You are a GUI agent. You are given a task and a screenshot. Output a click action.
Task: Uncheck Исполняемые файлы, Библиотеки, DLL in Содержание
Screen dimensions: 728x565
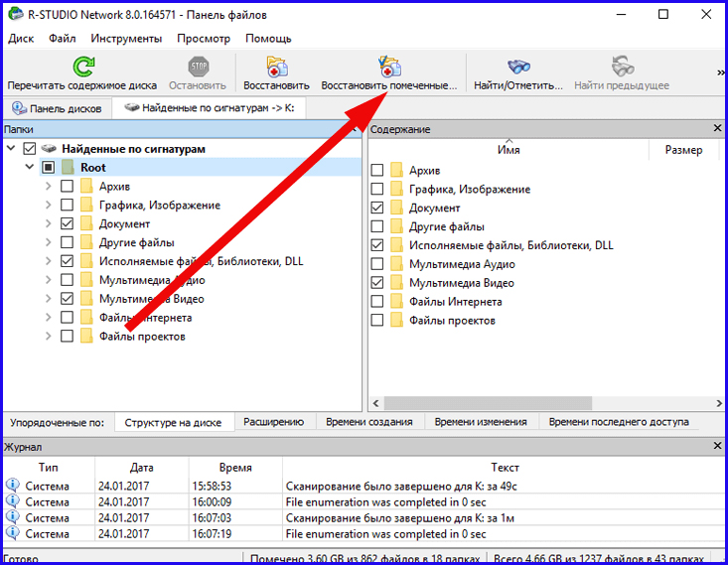click(377, 245)
